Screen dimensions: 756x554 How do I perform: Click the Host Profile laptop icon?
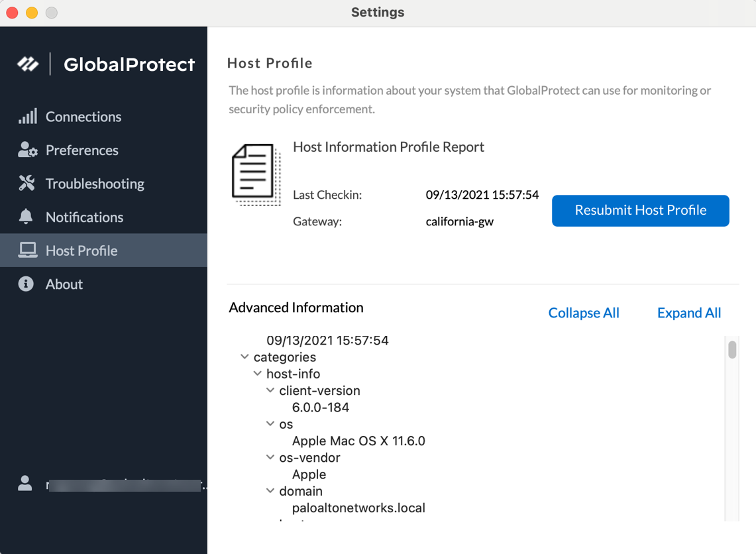(x=27, y=250)
